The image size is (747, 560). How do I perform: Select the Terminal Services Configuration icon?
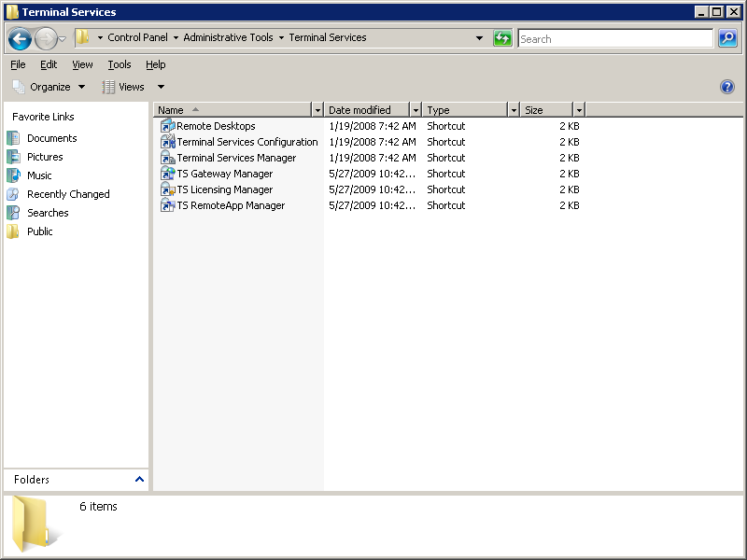(168, 142)
